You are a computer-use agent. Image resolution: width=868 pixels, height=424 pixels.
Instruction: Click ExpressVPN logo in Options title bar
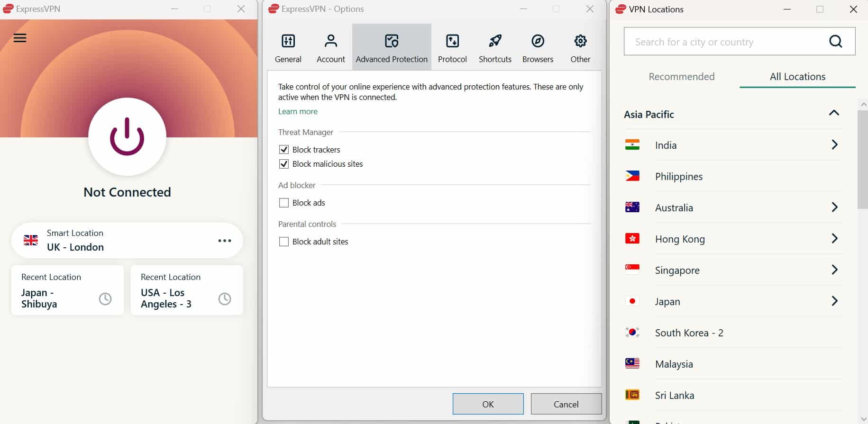coord(274,9)
